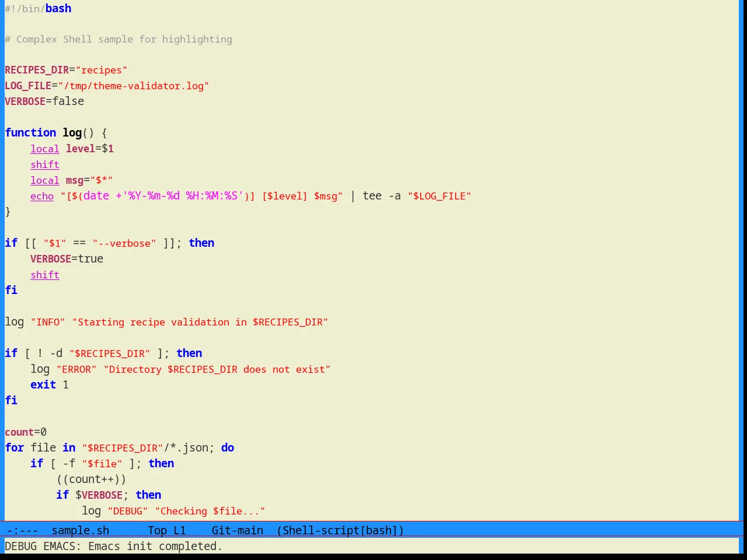Place cursor on the #!/bin/bash shebang line
This screenshot has width=747, height=560.
(x=38, y=9)
